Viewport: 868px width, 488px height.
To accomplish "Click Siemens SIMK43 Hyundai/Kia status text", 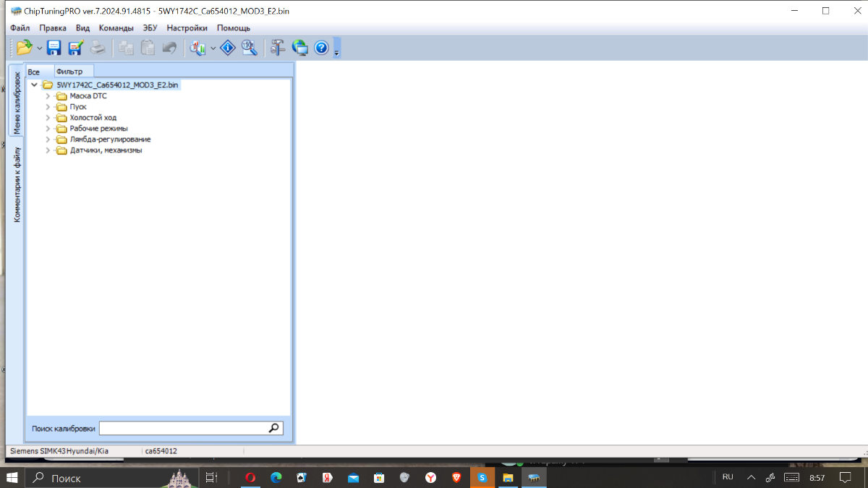I will 59,450.
